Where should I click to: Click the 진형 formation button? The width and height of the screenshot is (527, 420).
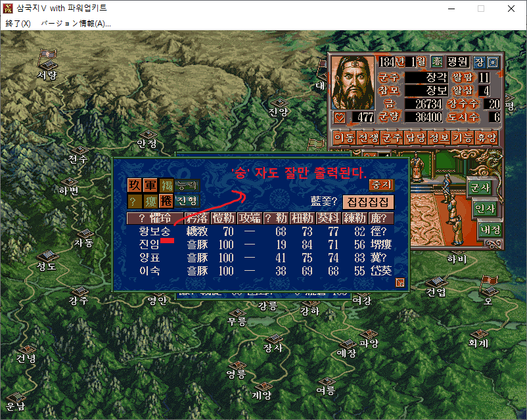(x=187, y=200)
